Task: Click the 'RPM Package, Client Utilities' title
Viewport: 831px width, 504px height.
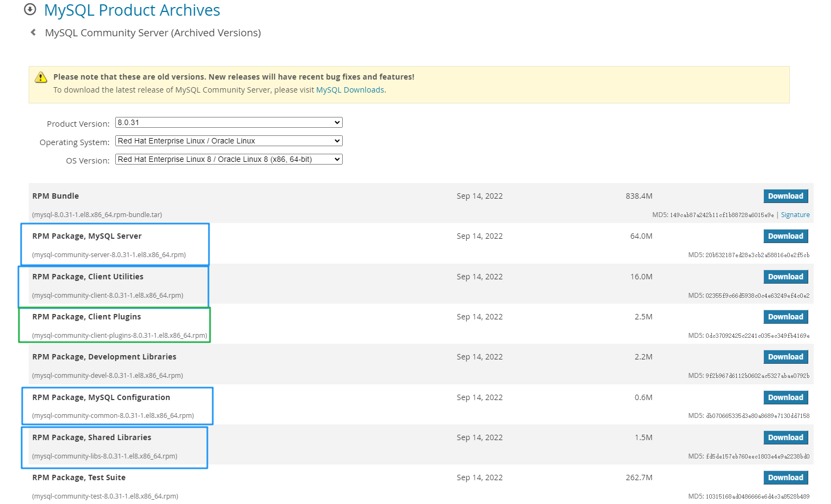Action: (88, 277)
